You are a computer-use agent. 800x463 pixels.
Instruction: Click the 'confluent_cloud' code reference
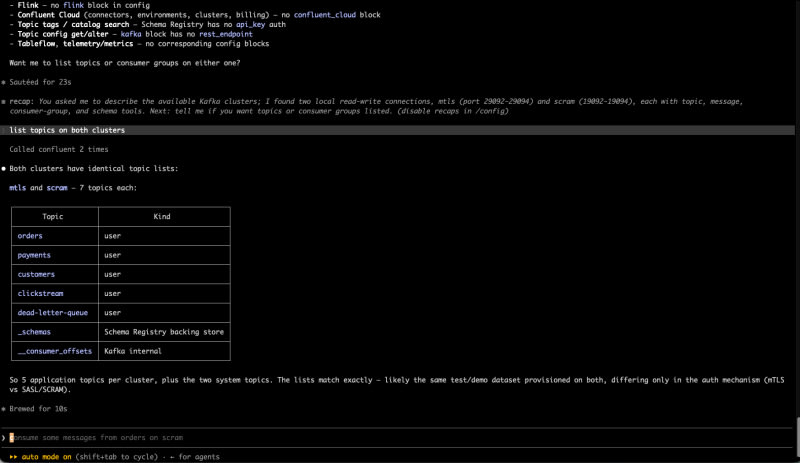pos(324,15)
